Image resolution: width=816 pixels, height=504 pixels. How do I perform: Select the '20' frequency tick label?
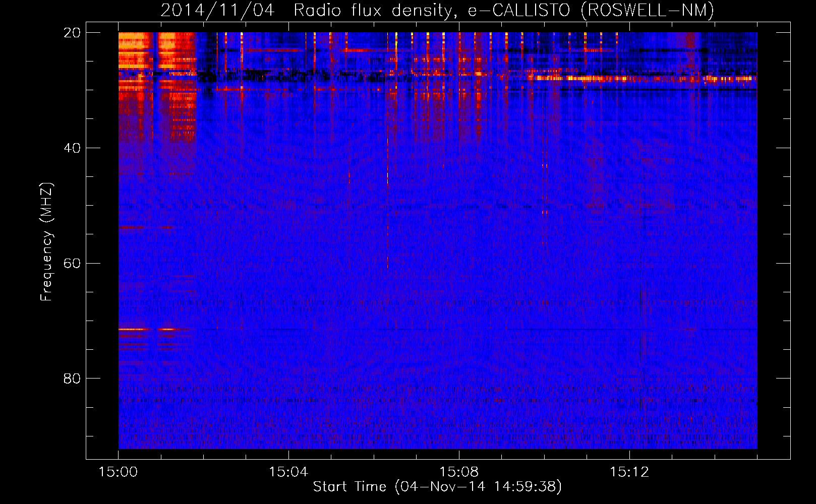pyautogui.click(x=72, y=33)
